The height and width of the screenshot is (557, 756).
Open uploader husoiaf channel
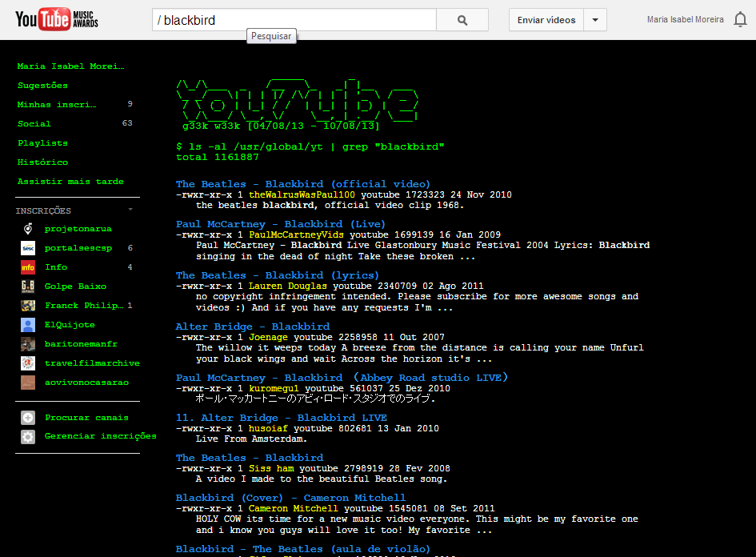[x=268, y=428]
